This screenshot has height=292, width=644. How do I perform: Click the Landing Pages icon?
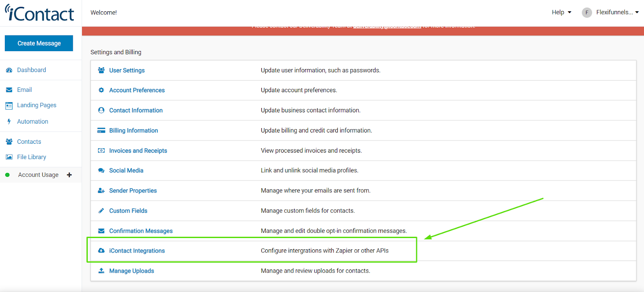9,106
